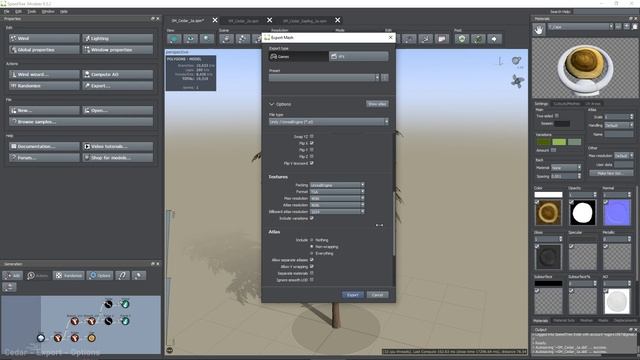Toggle the Flip X checkbox
640x360 pixels.
click(x=312, y=143)
